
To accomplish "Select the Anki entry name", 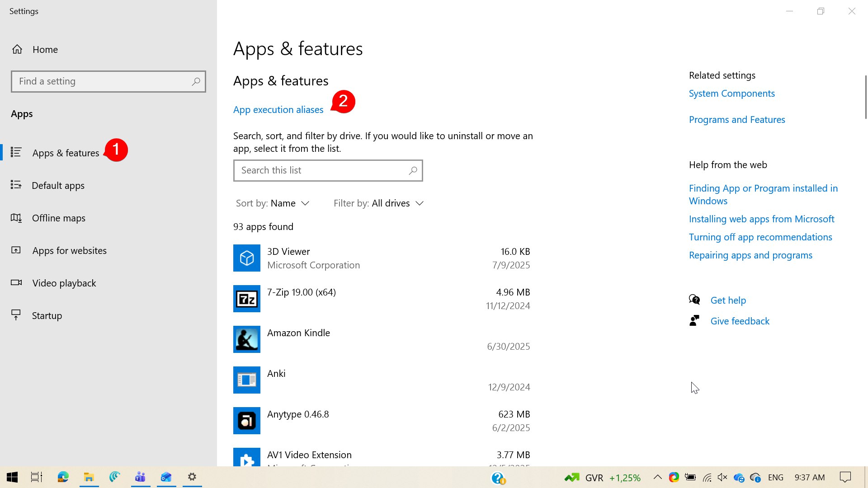I will point(276,374).
